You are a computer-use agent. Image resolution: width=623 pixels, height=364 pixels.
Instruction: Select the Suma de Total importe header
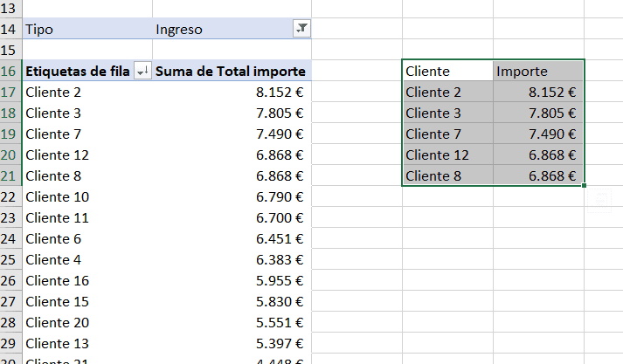click(x=232, y=71)
